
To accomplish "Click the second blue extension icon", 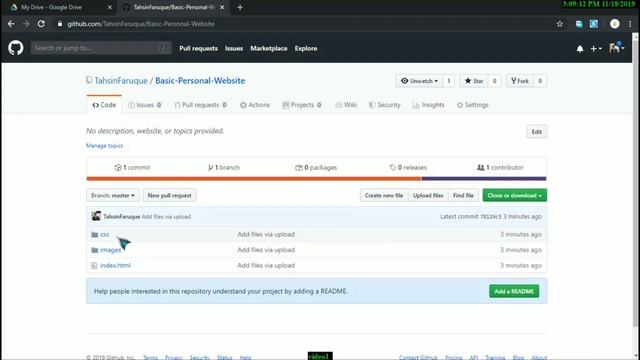I will pyautogui.click(x=594, y=24).
